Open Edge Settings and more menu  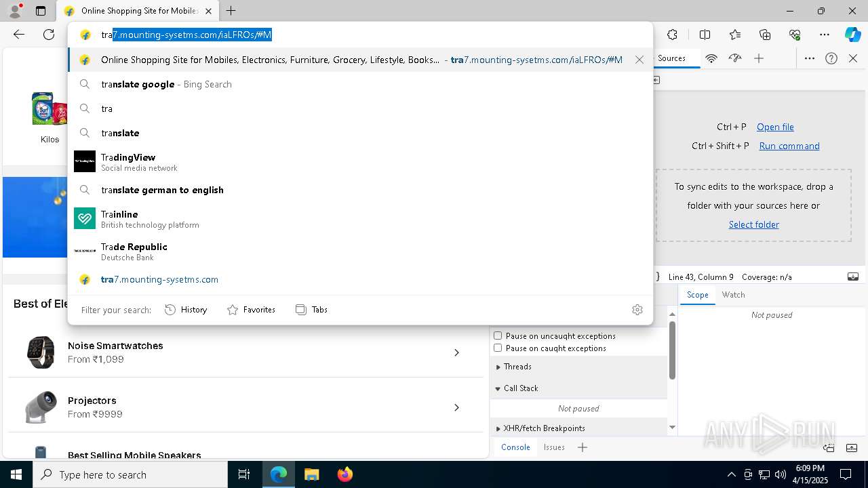coord(825,35)
